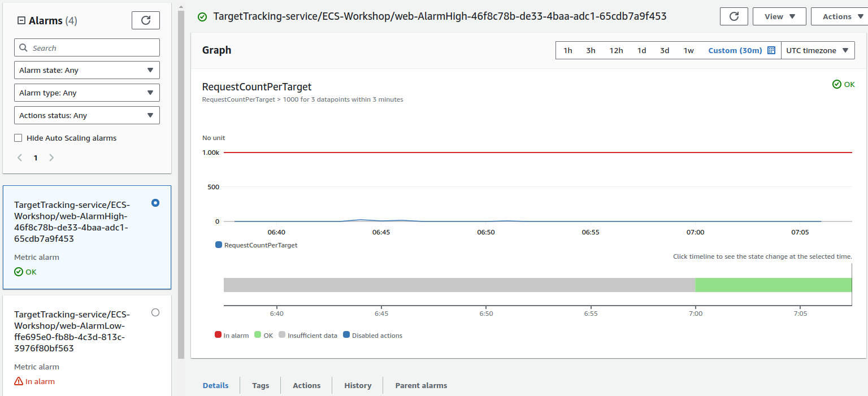
Task: Refresh the alarms list in sidebar
Action: tap(145, 20)
